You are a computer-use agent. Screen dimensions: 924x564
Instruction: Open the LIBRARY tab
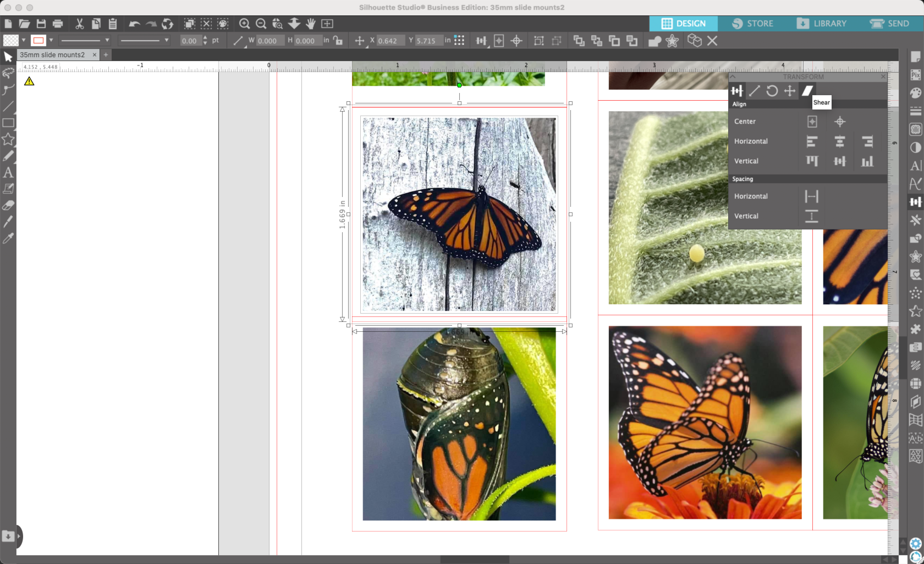822,24
